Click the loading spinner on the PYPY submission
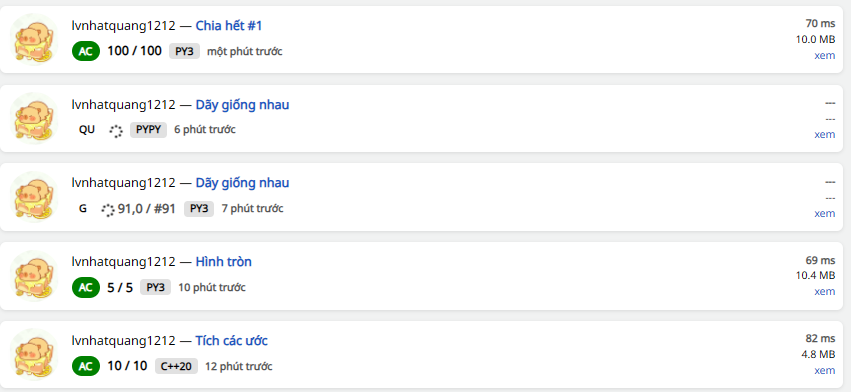The image size is (851, 392). tap(116, 130)
